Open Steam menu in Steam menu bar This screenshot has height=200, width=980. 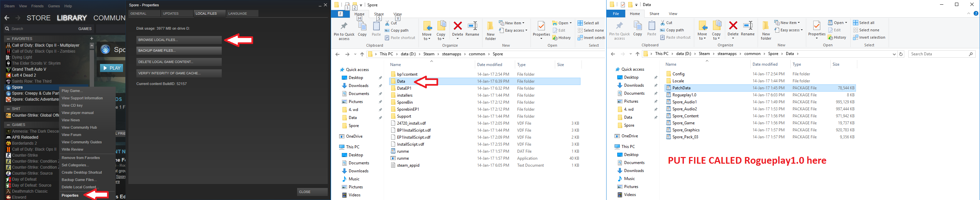tap(10, 6)
